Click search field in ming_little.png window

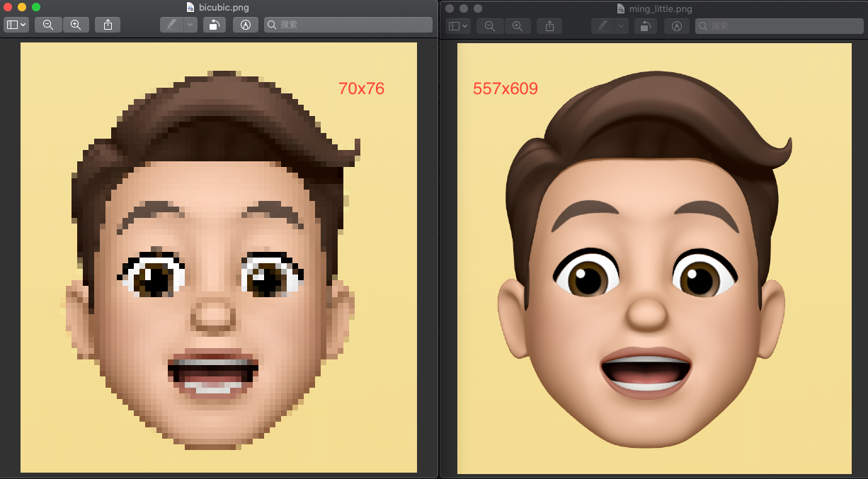(x=779, y=26)
